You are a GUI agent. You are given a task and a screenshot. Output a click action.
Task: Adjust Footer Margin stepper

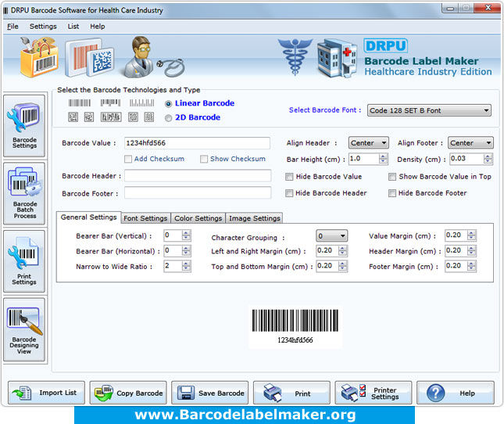point(471,266)
